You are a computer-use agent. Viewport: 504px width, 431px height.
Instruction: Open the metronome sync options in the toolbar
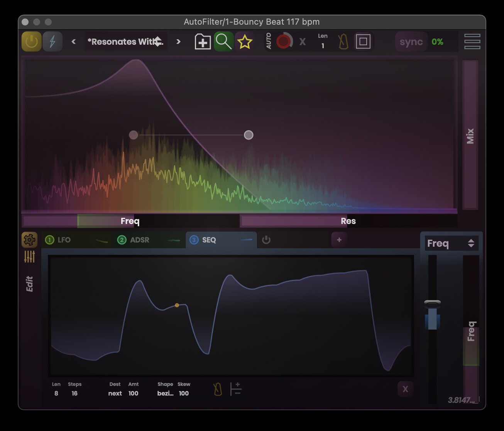343,41
